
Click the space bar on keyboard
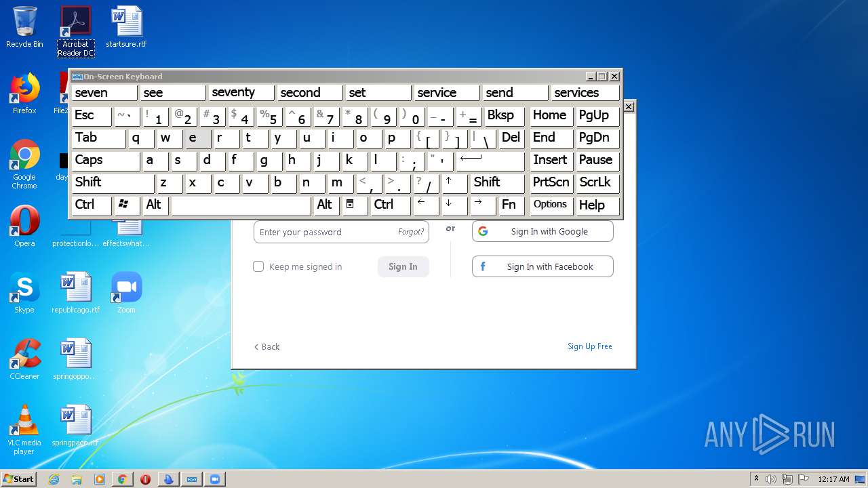tap(241, 205)
